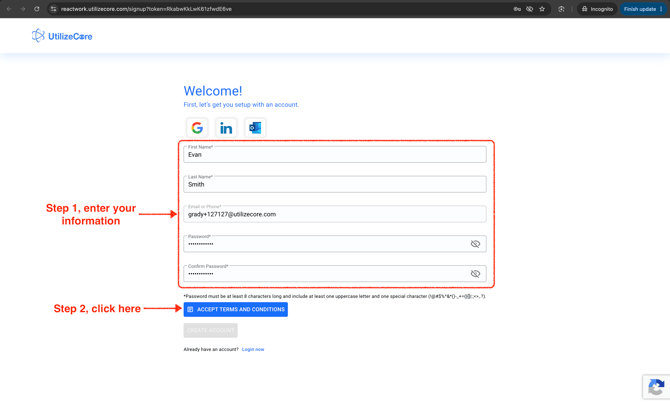Show the Confirm Password field contents

475,274
